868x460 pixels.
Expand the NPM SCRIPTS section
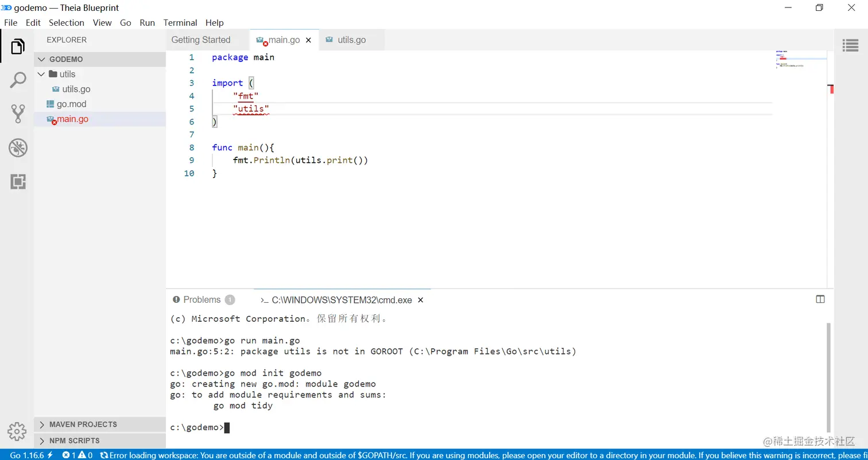click(100, 440)
